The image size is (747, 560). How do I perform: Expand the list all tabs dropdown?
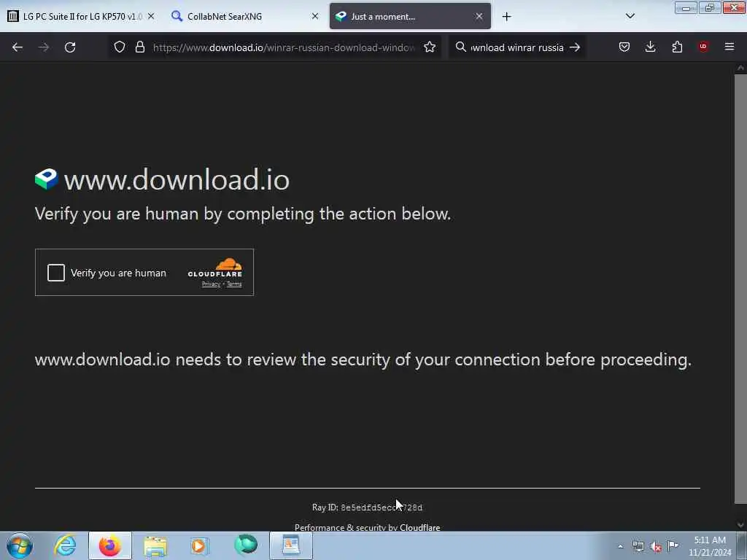(x=630, y=16)
